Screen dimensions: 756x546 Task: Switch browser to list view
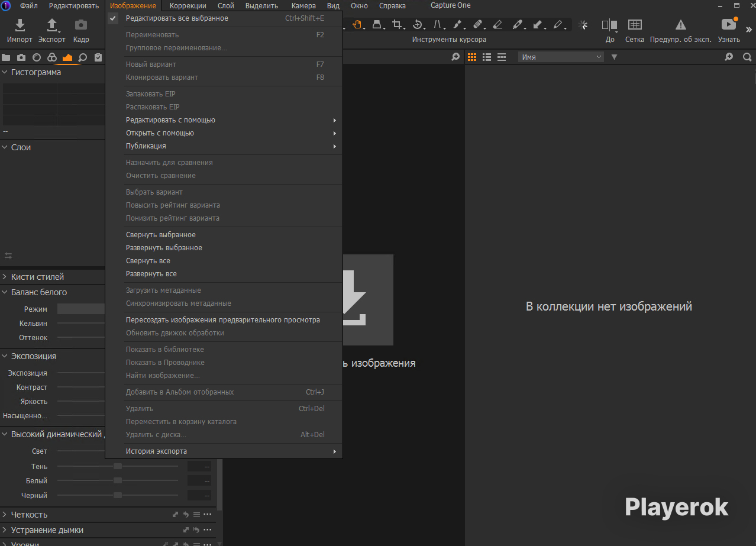487,57
